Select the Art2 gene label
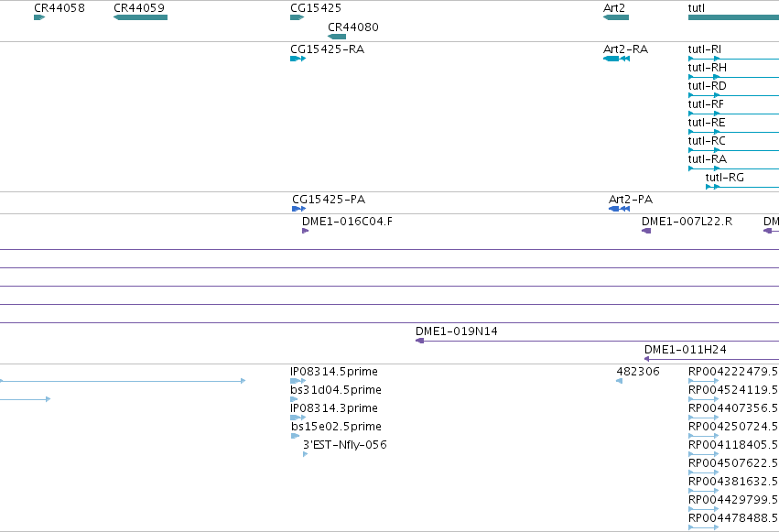779x532 pixels. (x=614, y=8)
